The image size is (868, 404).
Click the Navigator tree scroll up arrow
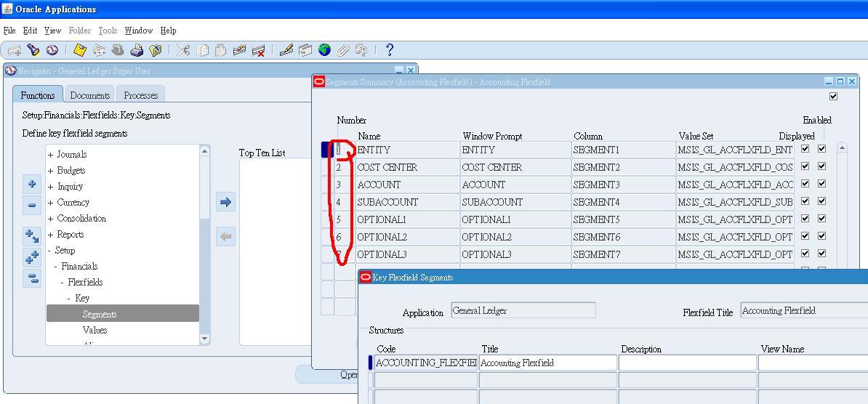(205, 150)
